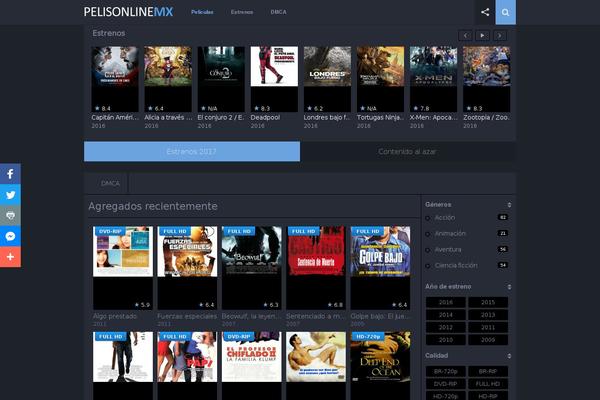Filter by year 2012
Image resolution: width=600 pixels, height=400 pixels.
pyautogui.click(x=445, y=328)
